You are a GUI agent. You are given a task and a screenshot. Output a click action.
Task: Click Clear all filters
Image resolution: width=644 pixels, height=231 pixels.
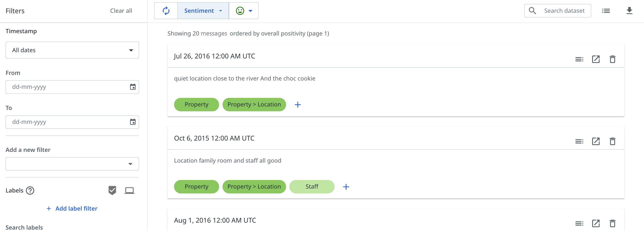[x=121, y=11]
